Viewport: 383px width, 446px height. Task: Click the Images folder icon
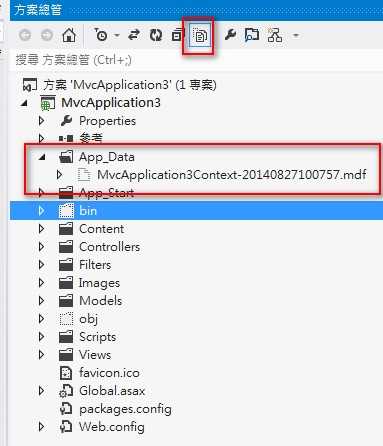(x=66, y=283)
